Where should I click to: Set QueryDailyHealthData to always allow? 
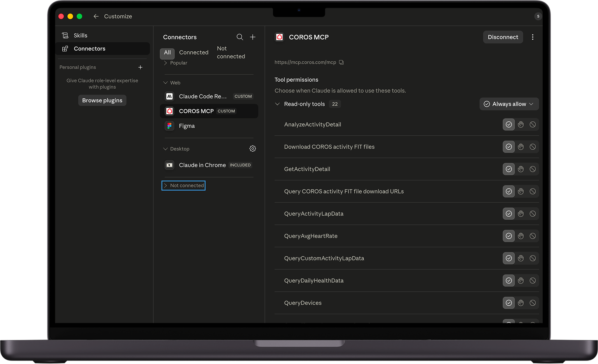pos(509,280)
